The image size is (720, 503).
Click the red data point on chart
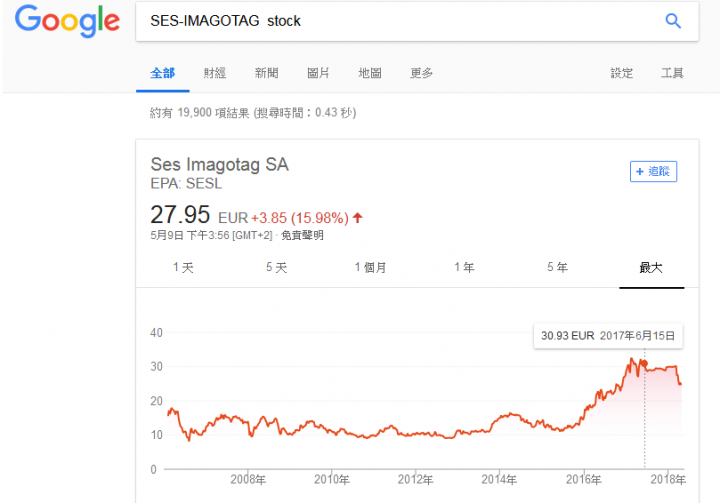click(644, 364)
